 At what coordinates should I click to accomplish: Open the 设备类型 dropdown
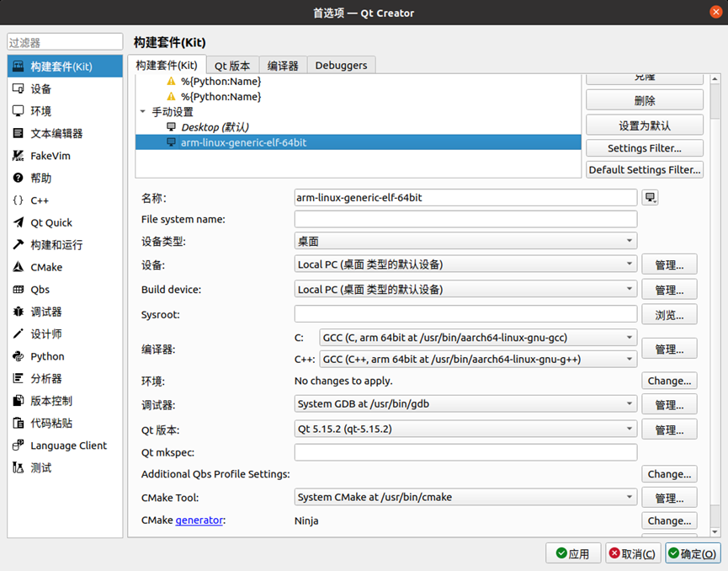465,242
